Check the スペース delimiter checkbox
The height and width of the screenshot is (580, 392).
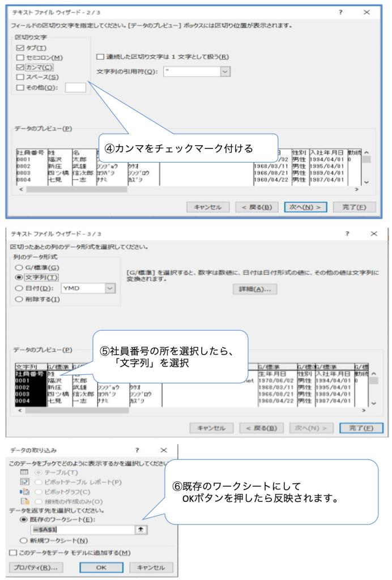pyautogui.click(x=20, y=76)
